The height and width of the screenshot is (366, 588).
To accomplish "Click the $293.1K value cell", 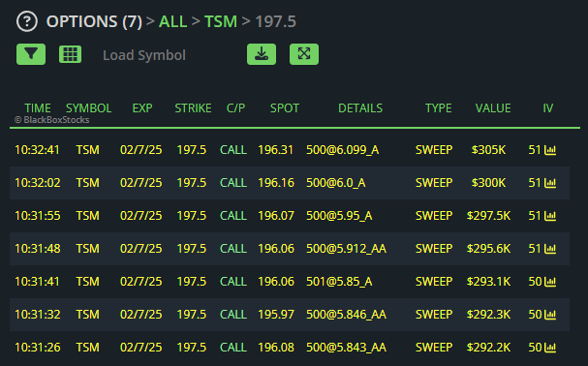I will pyautogui.click(x=488, y=282).
